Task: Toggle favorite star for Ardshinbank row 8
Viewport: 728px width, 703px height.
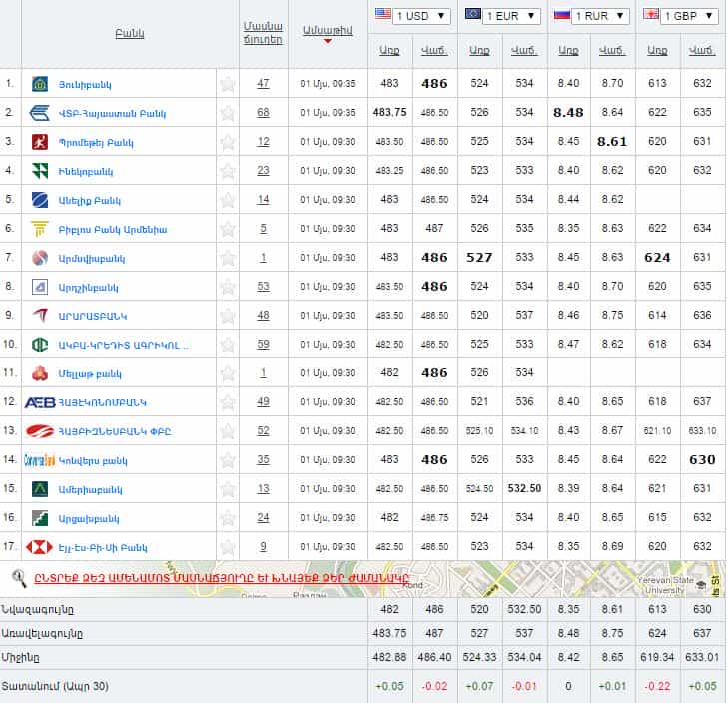Action: [x=228, y=287]
